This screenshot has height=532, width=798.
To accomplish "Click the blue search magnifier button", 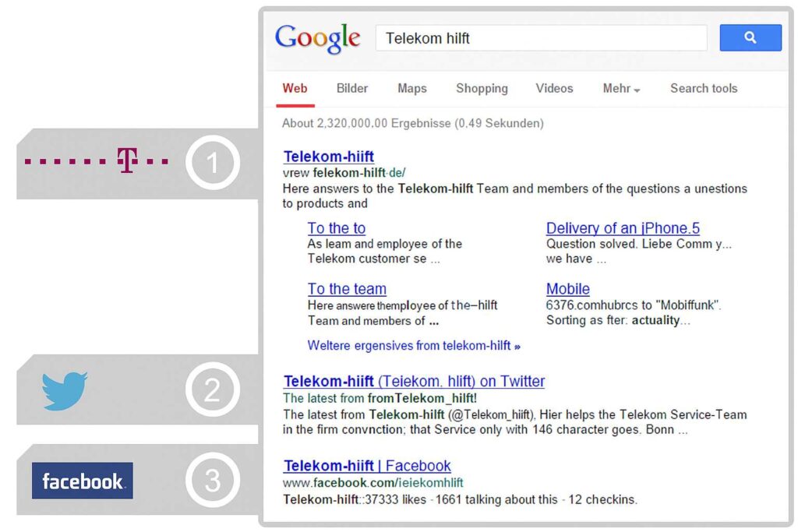I will 750,37.
